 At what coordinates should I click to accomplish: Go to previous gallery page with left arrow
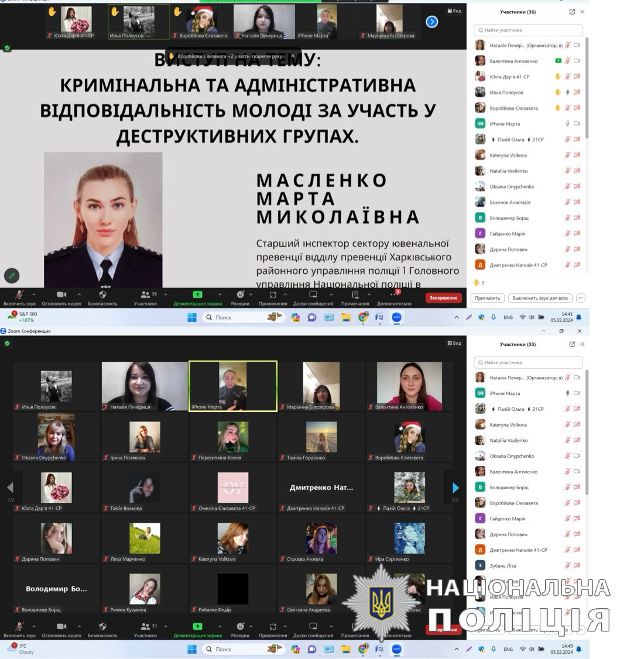pos(11,488)
